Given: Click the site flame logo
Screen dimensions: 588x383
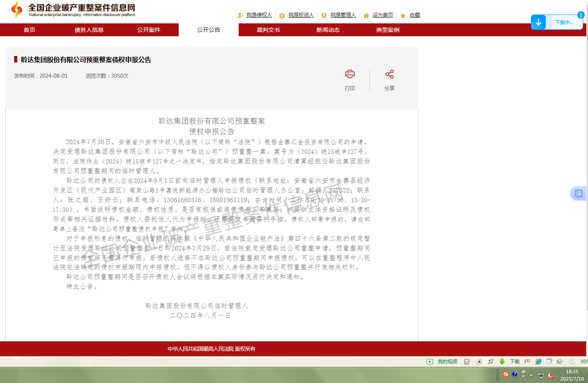Looking at the screenshot, I should pos(17,9).
